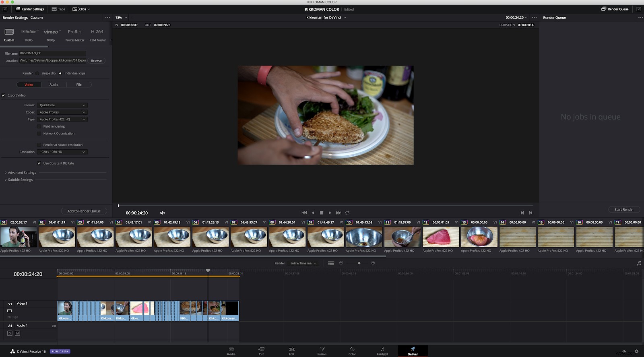
Task: Click the home project manager icon
Action: pyautogui.click(x=624, y=351)
